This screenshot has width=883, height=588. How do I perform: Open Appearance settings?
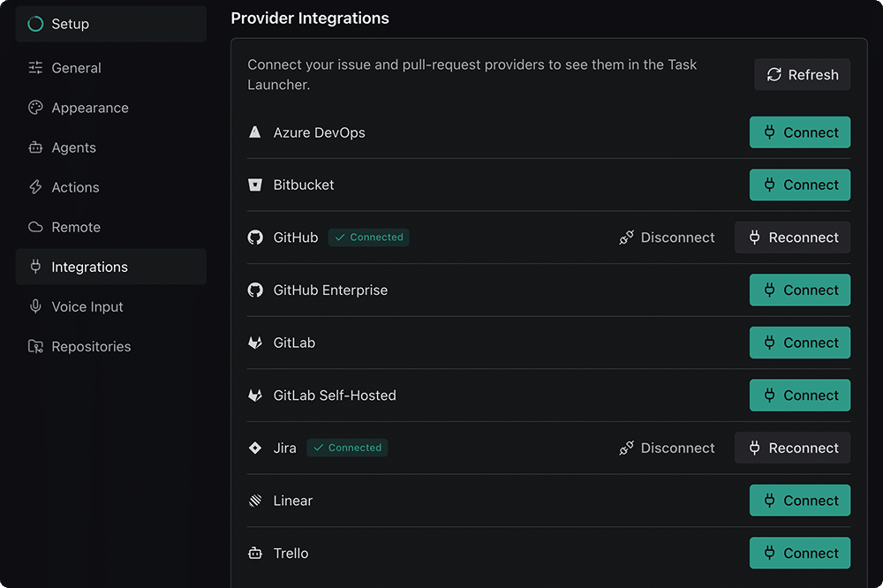(x=111, y=108)
